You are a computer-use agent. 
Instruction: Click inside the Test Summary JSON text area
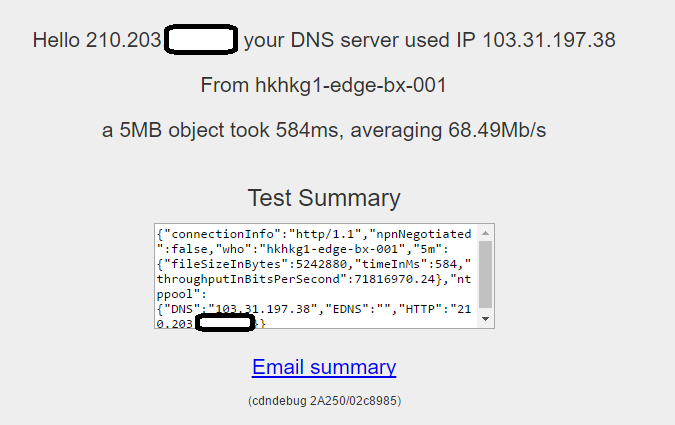316,276
